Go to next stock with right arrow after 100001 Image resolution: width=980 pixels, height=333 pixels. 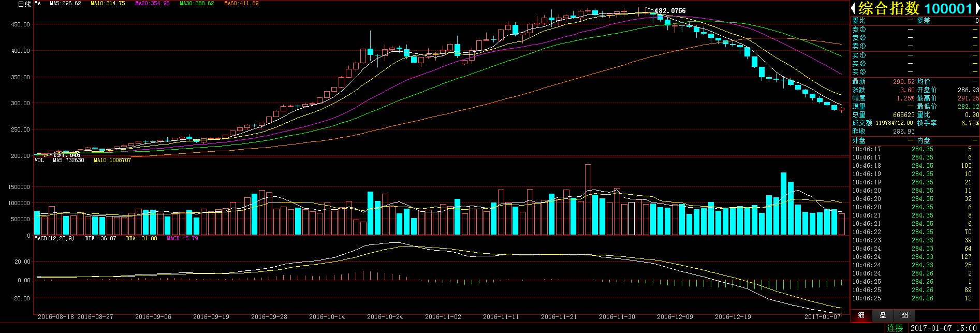pos(977,8)
